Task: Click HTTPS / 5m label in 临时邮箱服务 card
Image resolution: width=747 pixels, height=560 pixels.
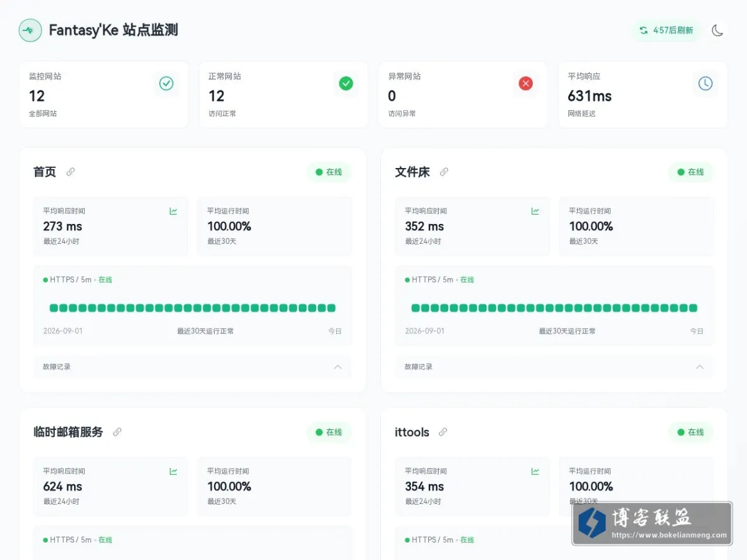Action: pyautogui.click(x=71, y=540)
